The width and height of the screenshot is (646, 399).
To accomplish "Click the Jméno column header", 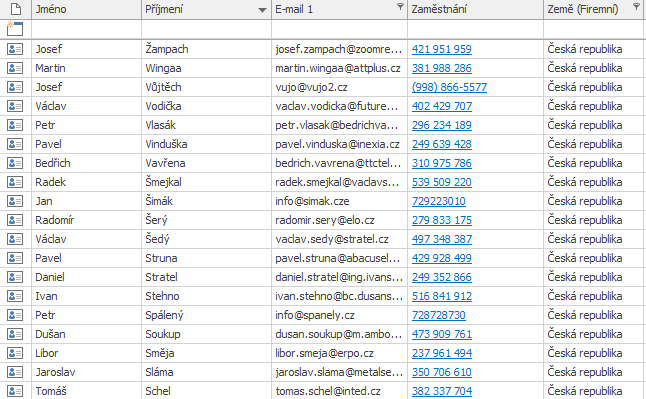I will pyautogui.click(x=87, y=9).
